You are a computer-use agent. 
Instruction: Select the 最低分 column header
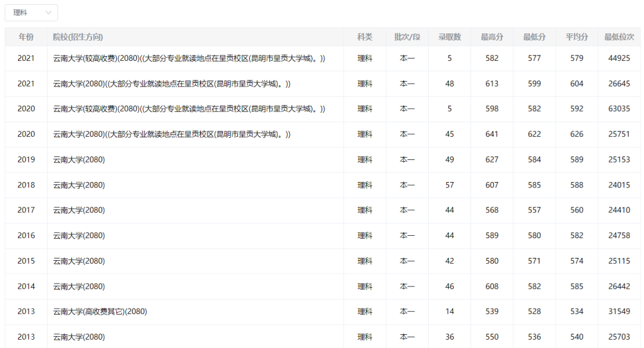click(534, 37)
